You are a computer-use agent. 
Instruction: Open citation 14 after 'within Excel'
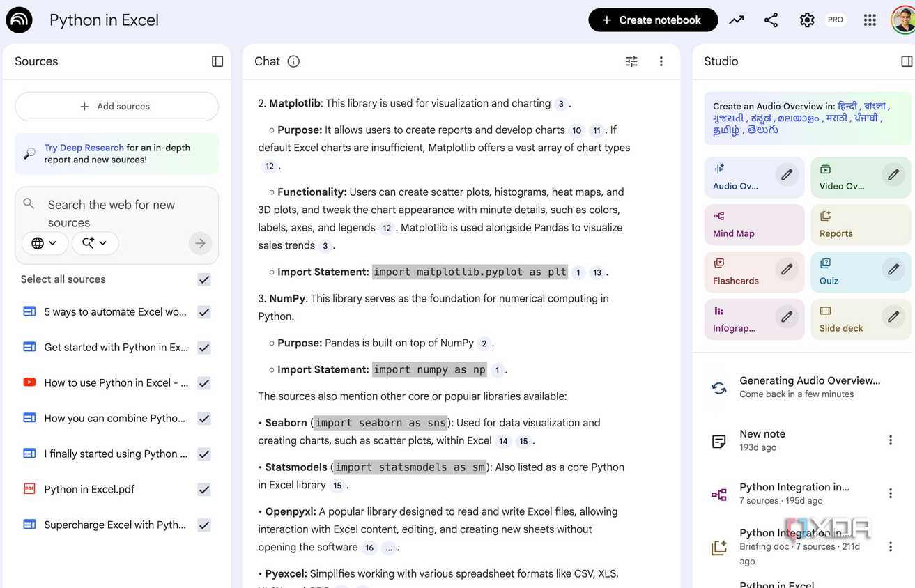coord(503,441)
